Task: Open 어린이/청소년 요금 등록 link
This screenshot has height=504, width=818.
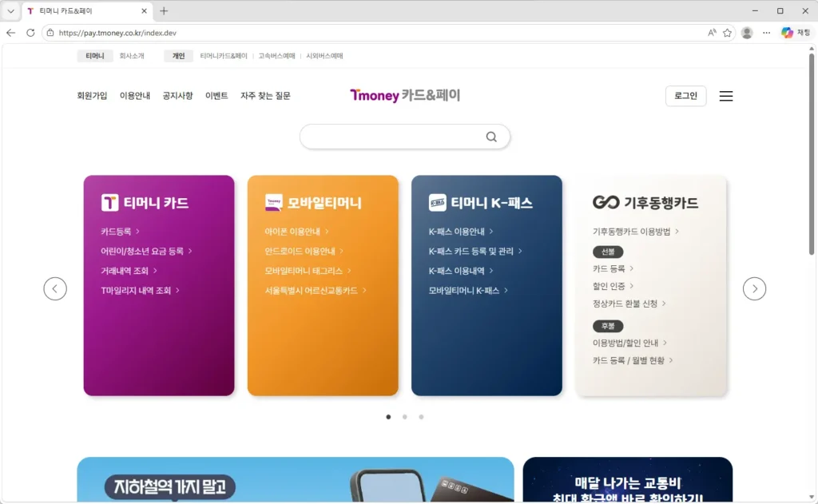Action: 146,251
